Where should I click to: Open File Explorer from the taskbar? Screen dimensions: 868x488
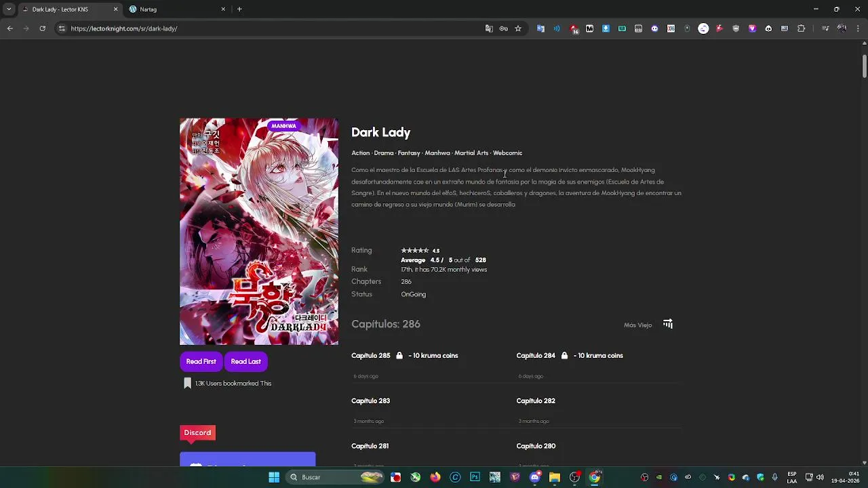[x=555, y=477]
